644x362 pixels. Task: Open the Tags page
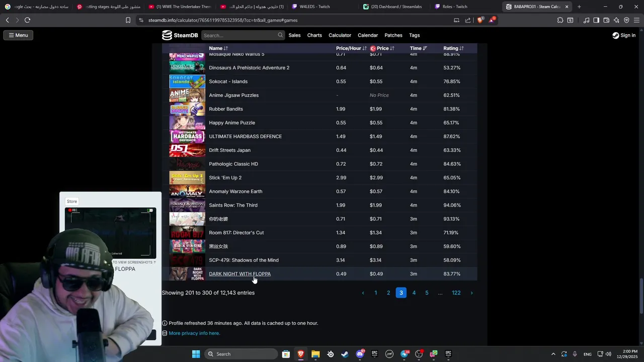click(x=414, y=35)
